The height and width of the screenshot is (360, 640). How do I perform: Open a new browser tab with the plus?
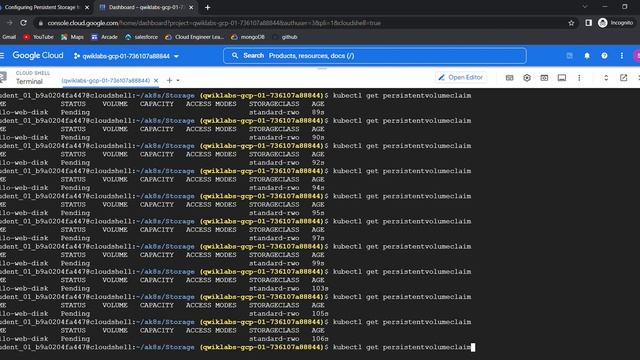click(207, 7)
